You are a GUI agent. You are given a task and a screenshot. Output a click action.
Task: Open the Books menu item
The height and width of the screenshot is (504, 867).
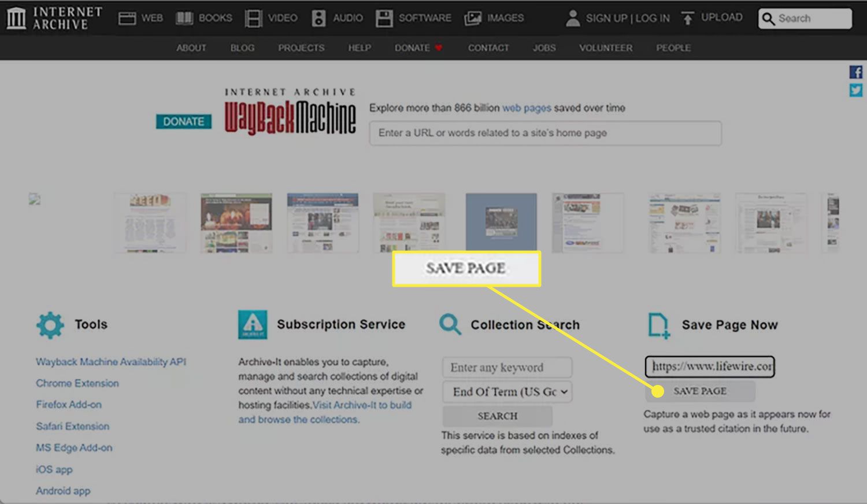(204, 18)
